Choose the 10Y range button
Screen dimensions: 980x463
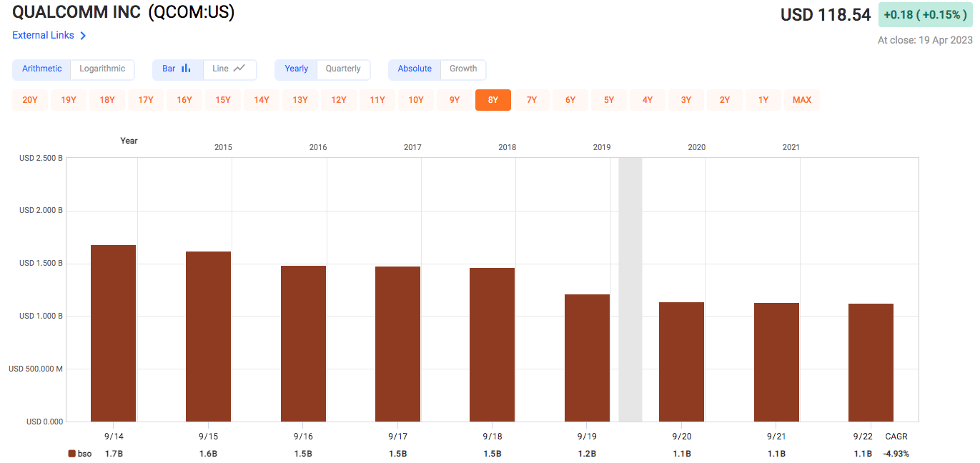coord(415,100)
